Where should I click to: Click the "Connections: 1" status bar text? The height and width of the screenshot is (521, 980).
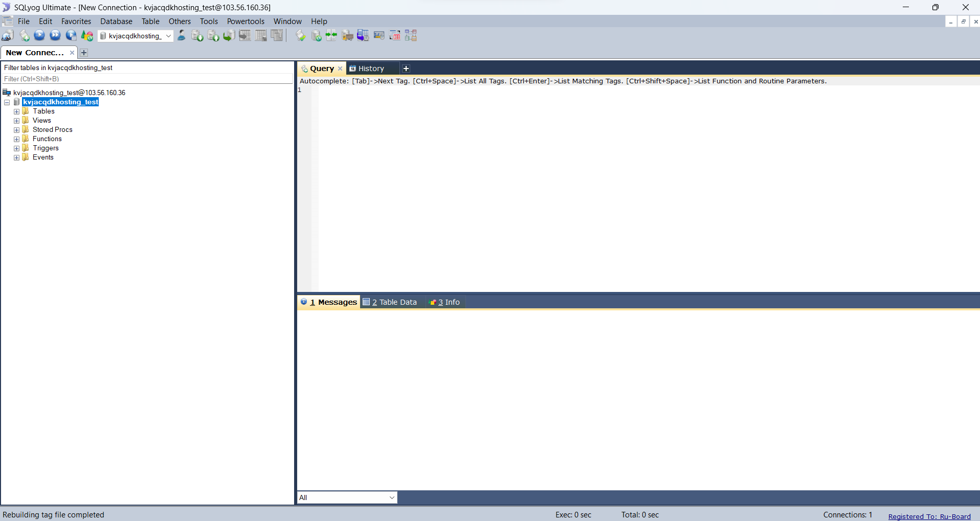point(848,515)
